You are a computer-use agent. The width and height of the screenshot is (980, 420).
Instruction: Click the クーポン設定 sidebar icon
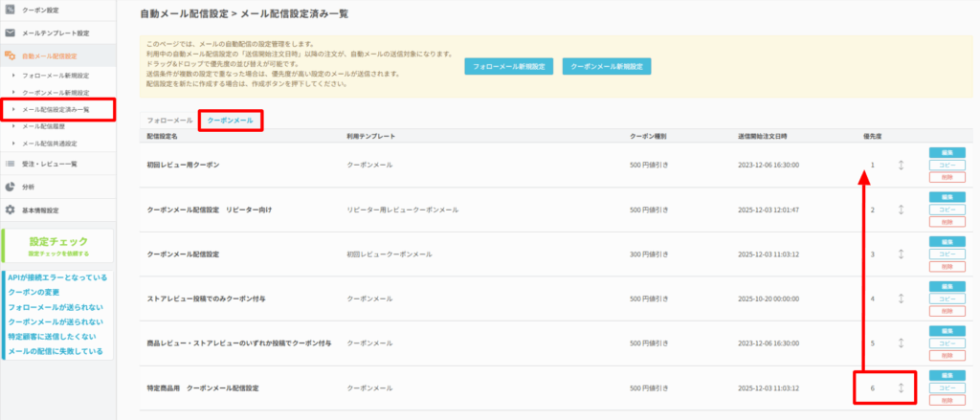click(x=10, y=10)
